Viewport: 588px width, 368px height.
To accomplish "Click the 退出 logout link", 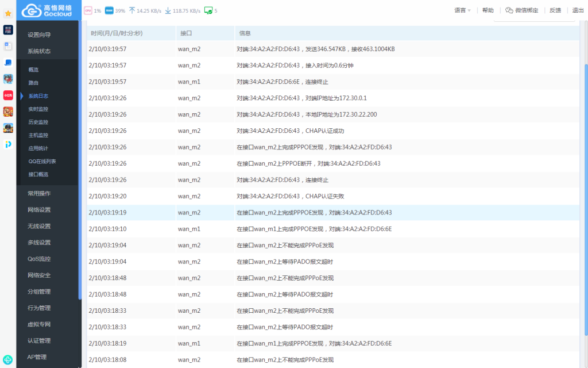I will pos(578,10).
